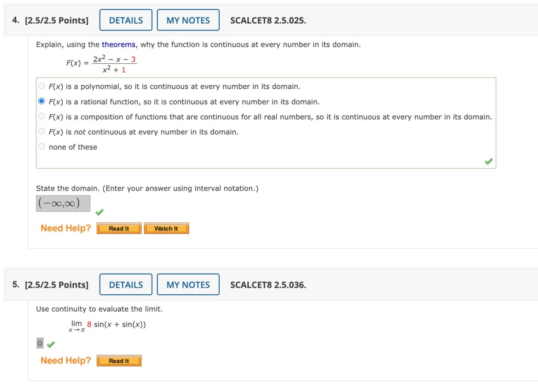538x392 pixels.
Task: Click the Read It button under question 5
Action: click(x=118, y=361)
